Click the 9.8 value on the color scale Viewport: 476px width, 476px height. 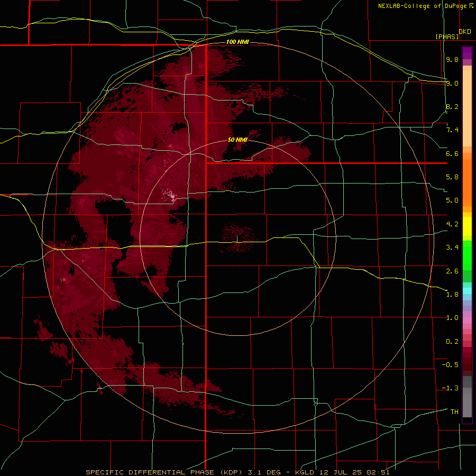coord(452,59)
